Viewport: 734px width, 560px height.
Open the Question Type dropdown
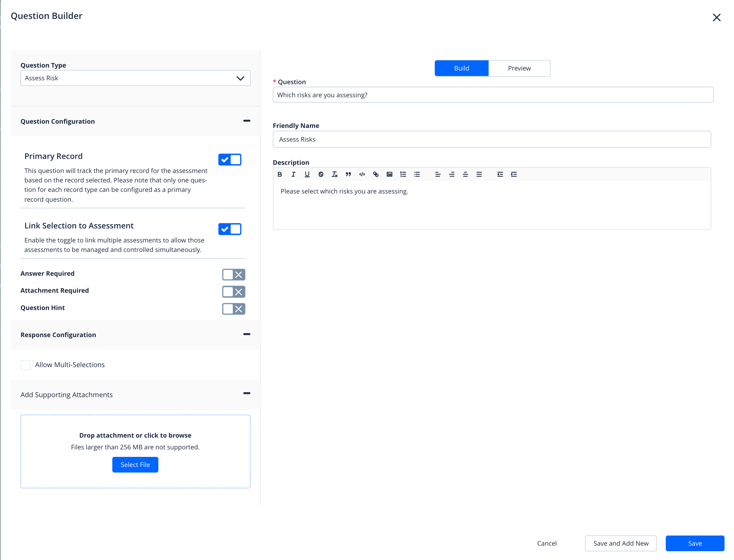pyautogui.click(x=135, y=78)
